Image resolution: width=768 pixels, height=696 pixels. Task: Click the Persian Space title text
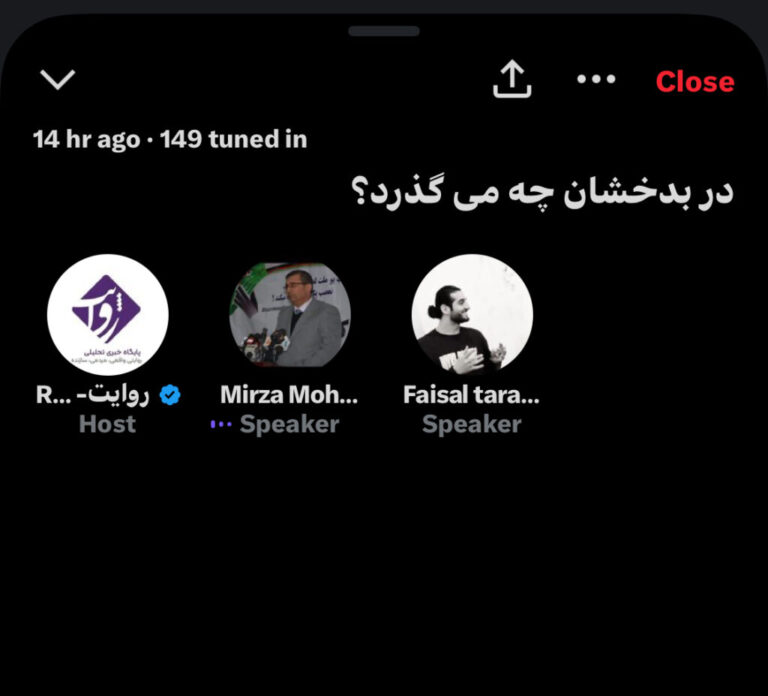(x=542, y=192)
